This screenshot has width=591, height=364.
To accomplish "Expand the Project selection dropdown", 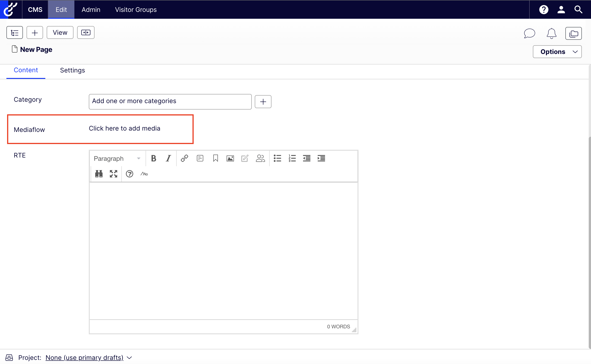I will pos(129,358).
